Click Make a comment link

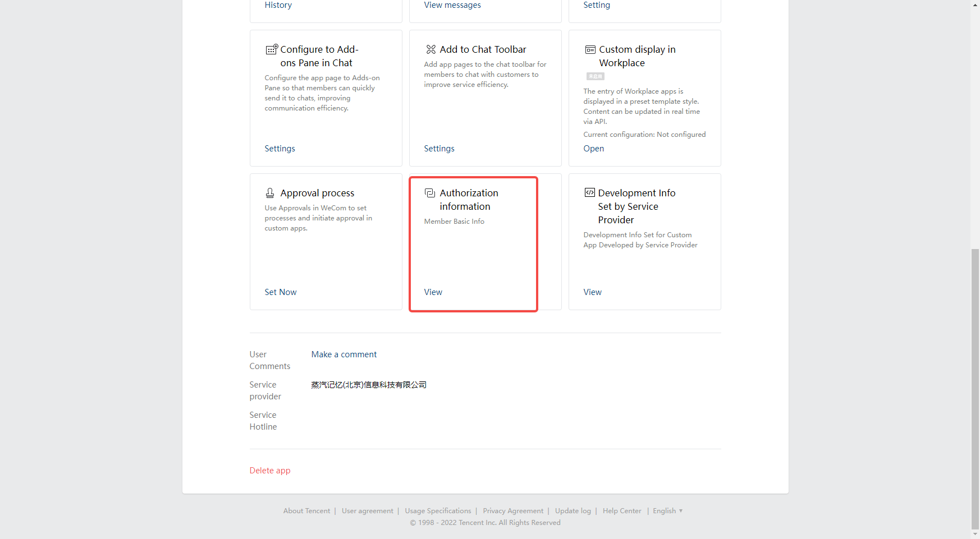[344, 354]
